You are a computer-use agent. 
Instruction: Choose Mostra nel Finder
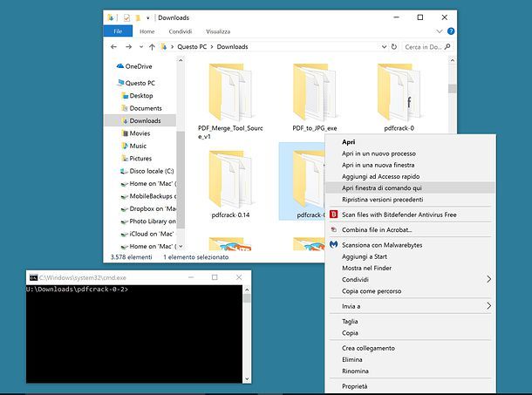click(x=366, y=268)
